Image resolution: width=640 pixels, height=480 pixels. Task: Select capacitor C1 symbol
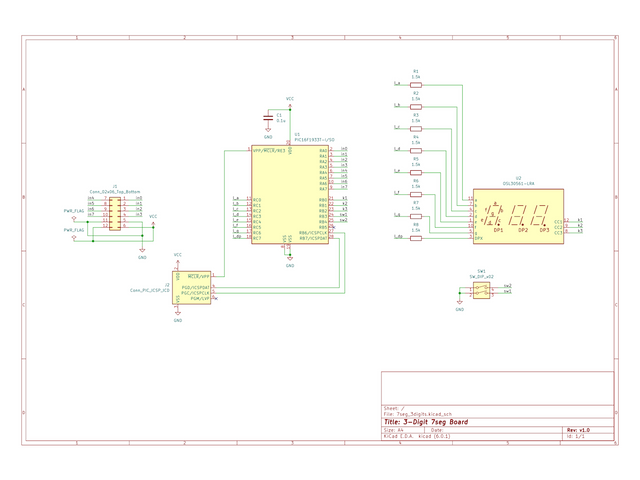click(x=267, y=119)
